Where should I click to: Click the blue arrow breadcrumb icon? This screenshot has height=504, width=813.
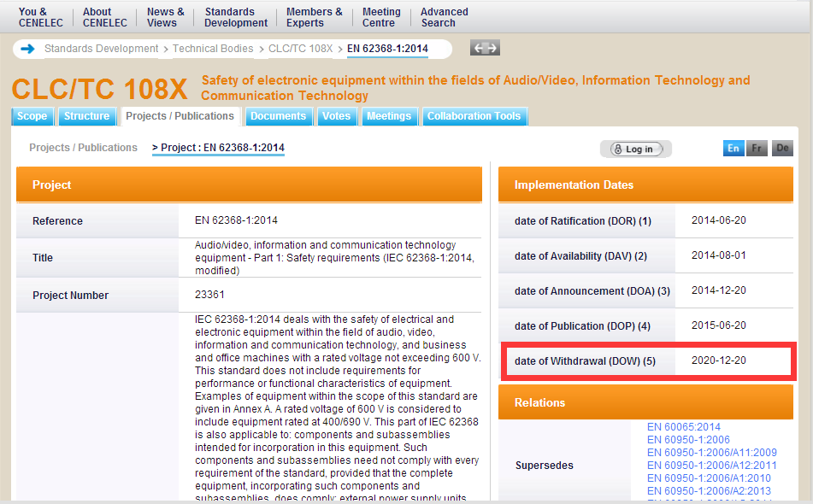tap(27, 49)
